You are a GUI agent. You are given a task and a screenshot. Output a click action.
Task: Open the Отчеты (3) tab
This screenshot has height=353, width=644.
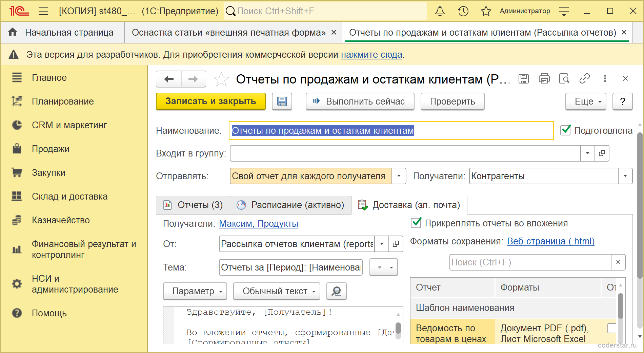pos(193,205)
